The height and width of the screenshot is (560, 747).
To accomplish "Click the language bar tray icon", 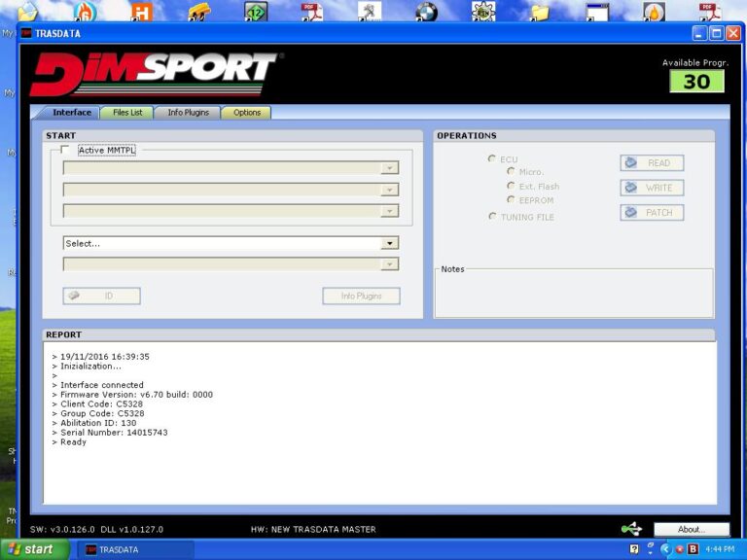I will [651, 547].
